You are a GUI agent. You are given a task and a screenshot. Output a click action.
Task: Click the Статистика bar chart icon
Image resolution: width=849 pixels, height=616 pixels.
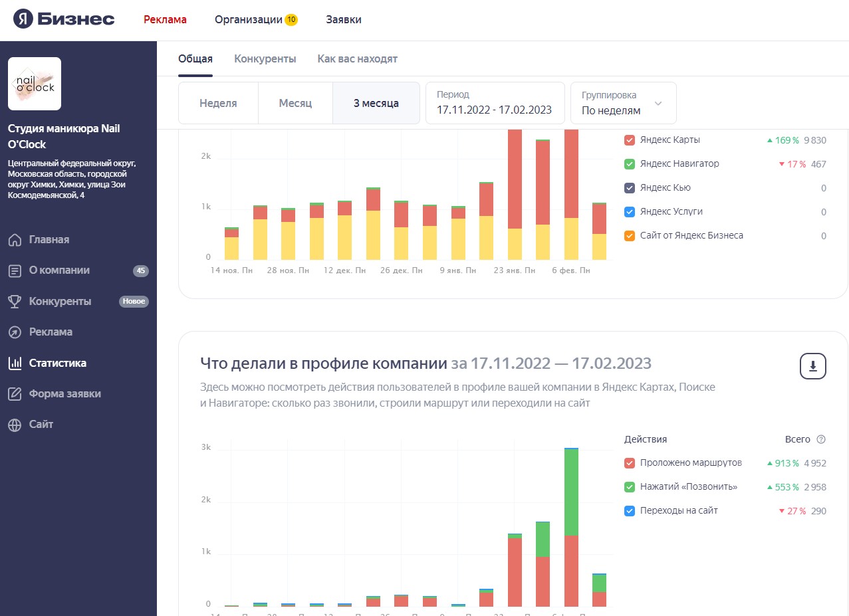pos(15,363)
